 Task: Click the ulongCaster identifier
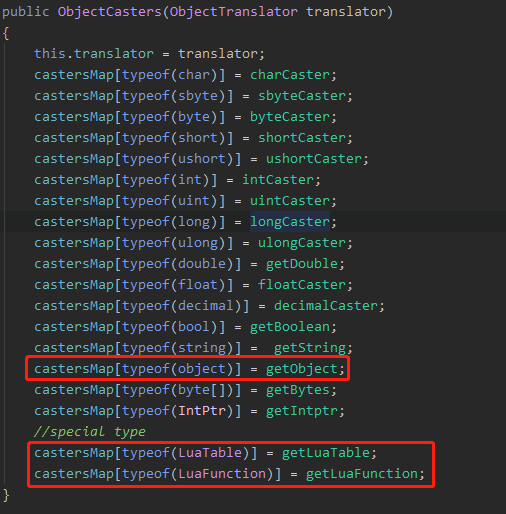click(302, 243)
